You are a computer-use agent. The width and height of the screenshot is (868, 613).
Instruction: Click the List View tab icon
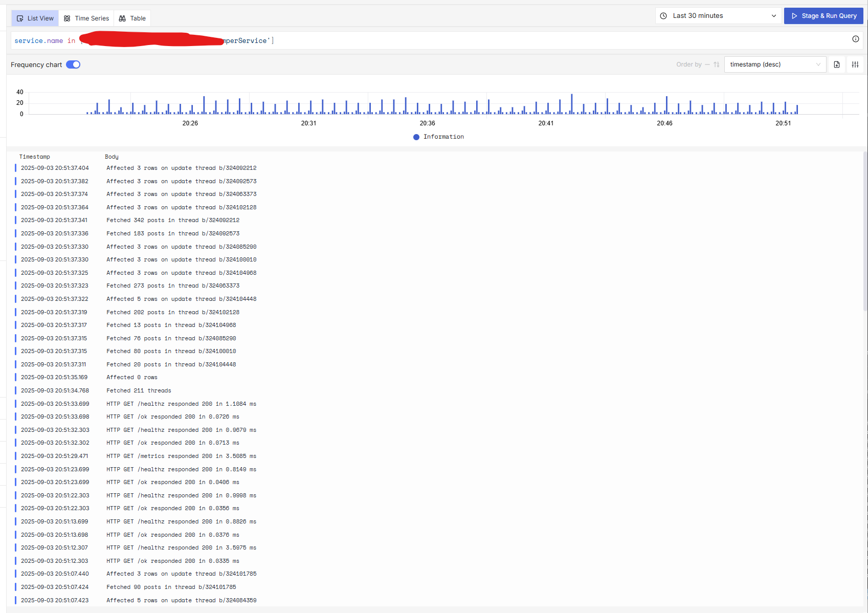pos(20,18)
